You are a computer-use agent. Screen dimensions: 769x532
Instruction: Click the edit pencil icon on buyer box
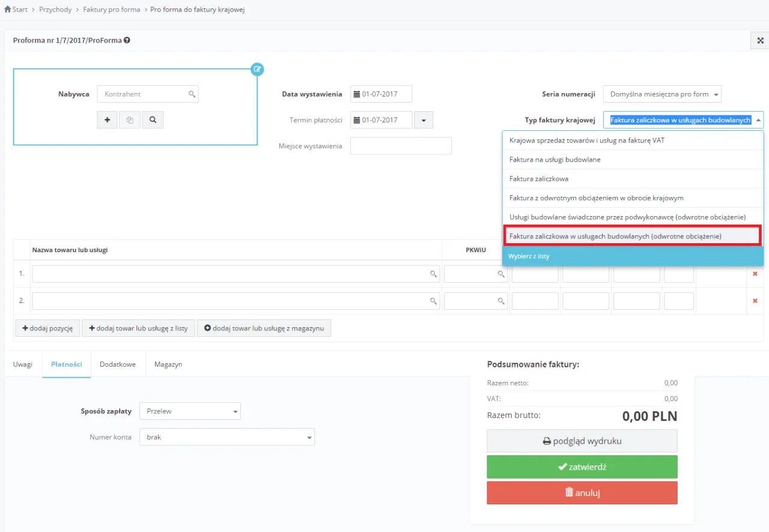(257, 69)
